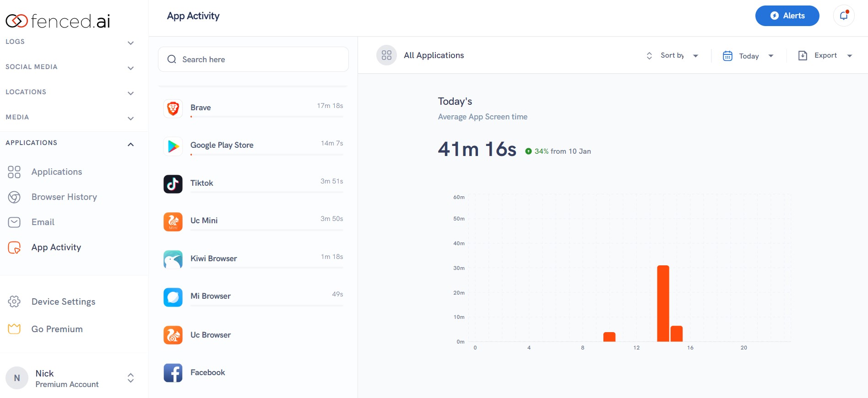The image size is (868, 398).
Task: Select Tiktok in the app list
Action: [253, 184]
